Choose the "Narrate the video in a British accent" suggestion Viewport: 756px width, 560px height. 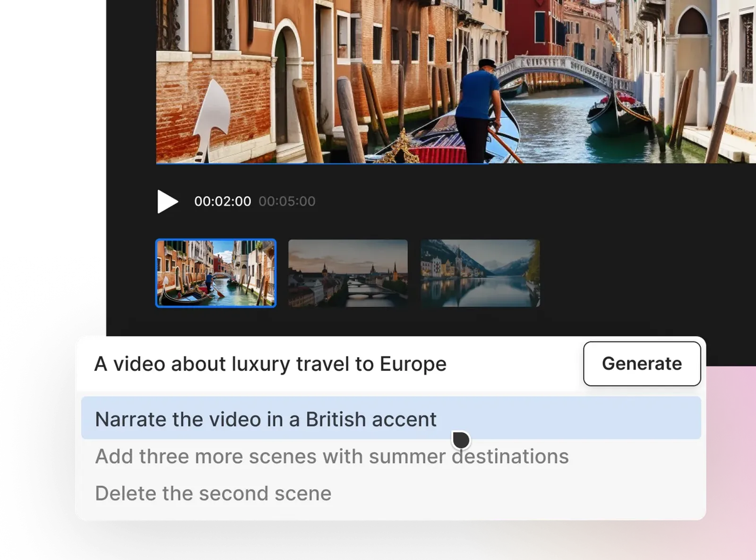[x=266, y=419]
